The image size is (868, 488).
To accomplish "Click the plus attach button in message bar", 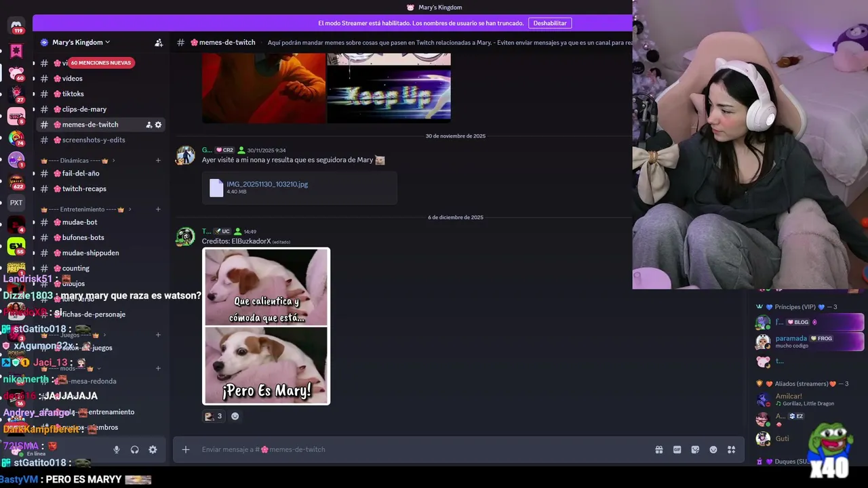I will pyautogui.click(x=185, y=449).
